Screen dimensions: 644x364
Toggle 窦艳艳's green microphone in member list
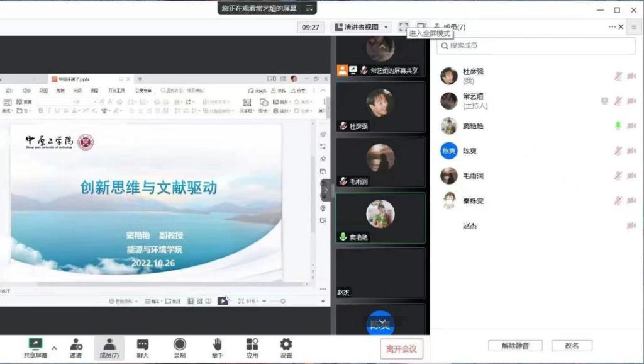pyautogui.click(x=618, y=126)
